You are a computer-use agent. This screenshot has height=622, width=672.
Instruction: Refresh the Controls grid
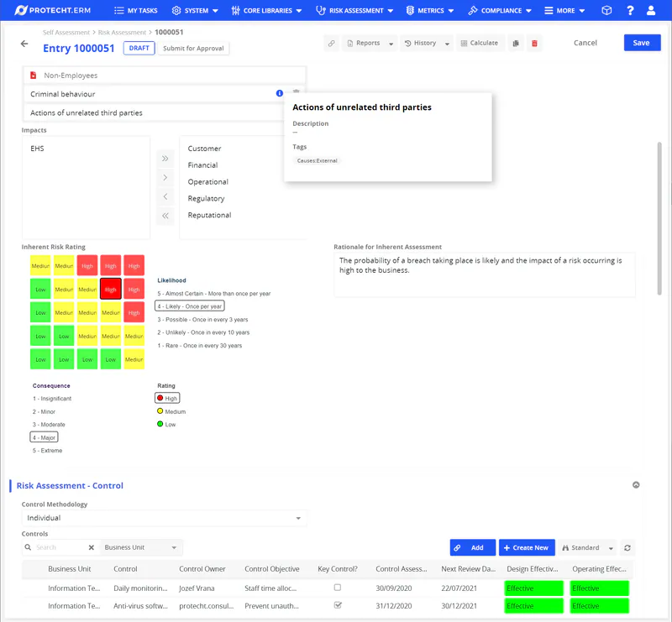click(x=627, y=548)
